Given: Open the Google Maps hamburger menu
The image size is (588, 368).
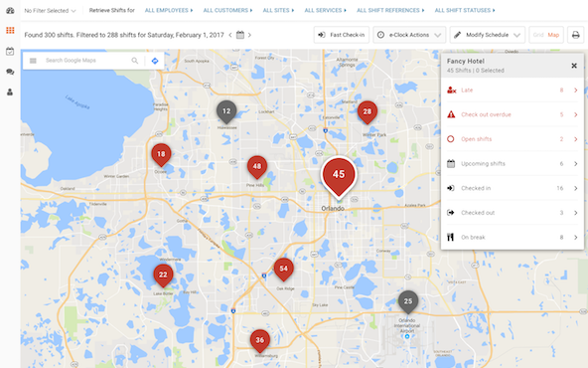Looking at the screenshot, I should pos(33,61).
